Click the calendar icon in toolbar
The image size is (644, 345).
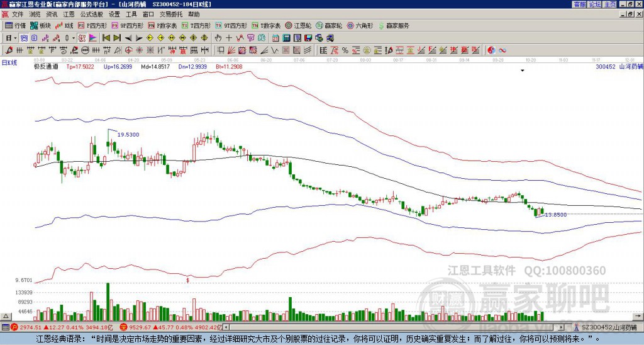click(x=275, y=38)
